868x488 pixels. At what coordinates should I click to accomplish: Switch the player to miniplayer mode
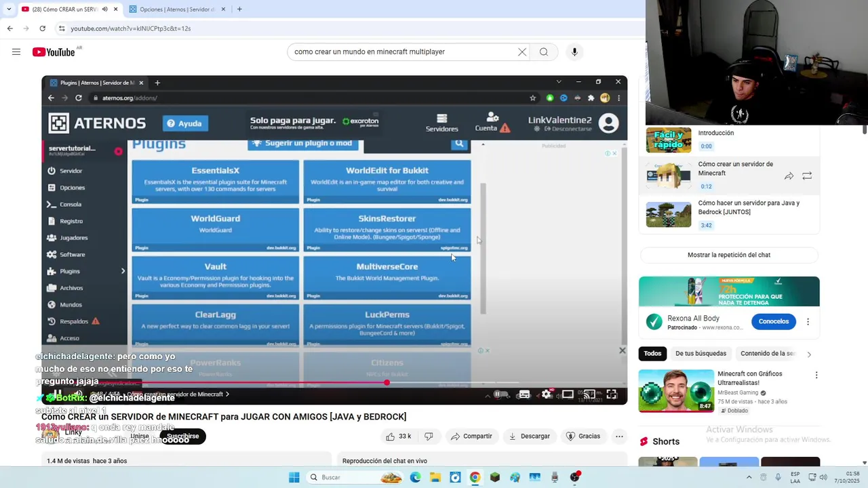tap(568, 394)
